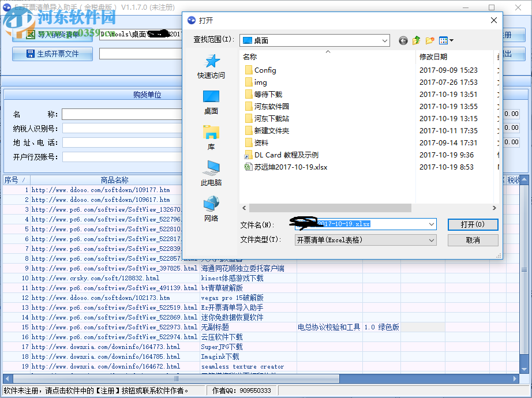532x398 pixels.
Task: Click the 打开(O) button to open the file
Action: 473,224
